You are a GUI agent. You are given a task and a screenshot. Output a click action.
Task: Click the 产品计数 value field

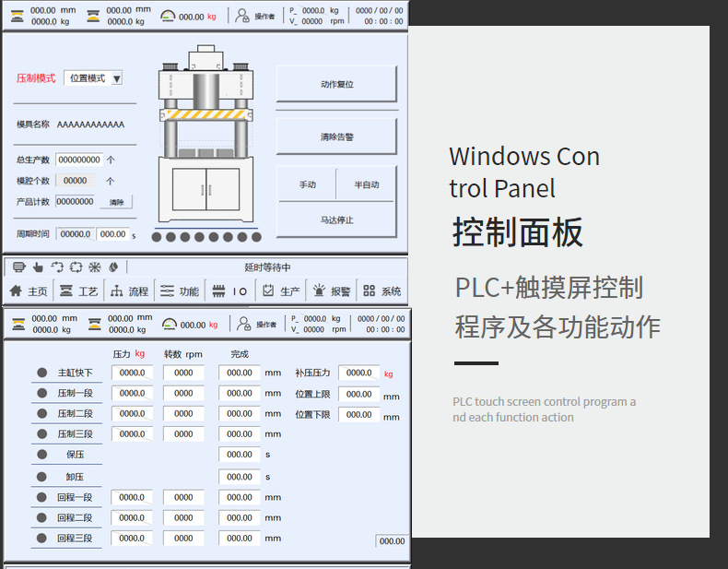point(76,202)
